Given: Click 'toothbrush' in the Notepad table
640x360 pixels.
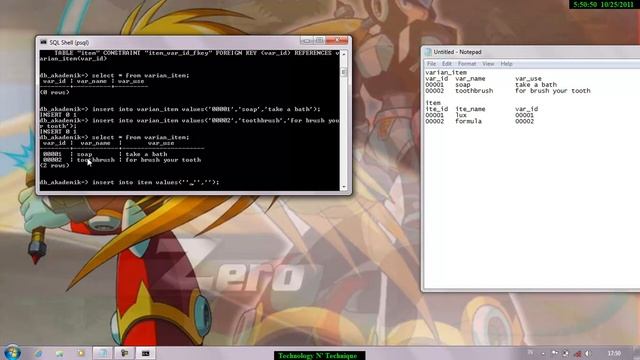Looking at the screenshot, I should (x=474, y=91).
